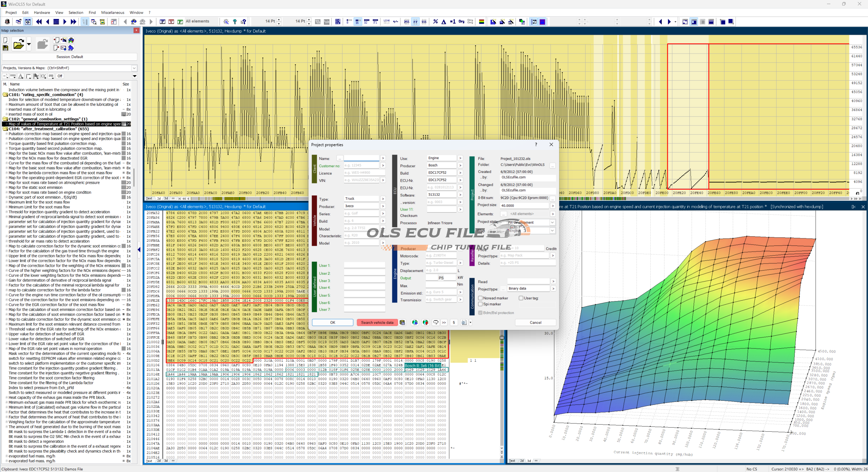Check the Spi marker checkbox

click(x=480, y=304)
